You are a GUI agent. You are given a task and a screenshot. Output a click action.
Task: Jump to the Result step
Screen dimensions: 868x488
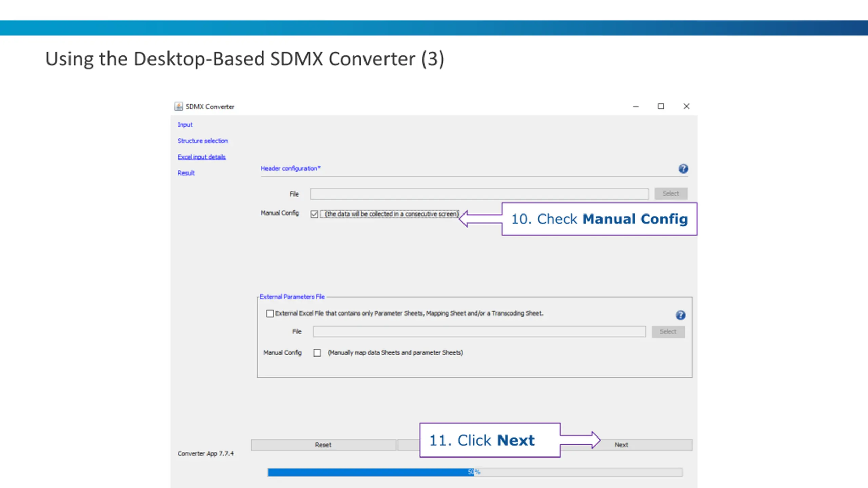point(186,173)
